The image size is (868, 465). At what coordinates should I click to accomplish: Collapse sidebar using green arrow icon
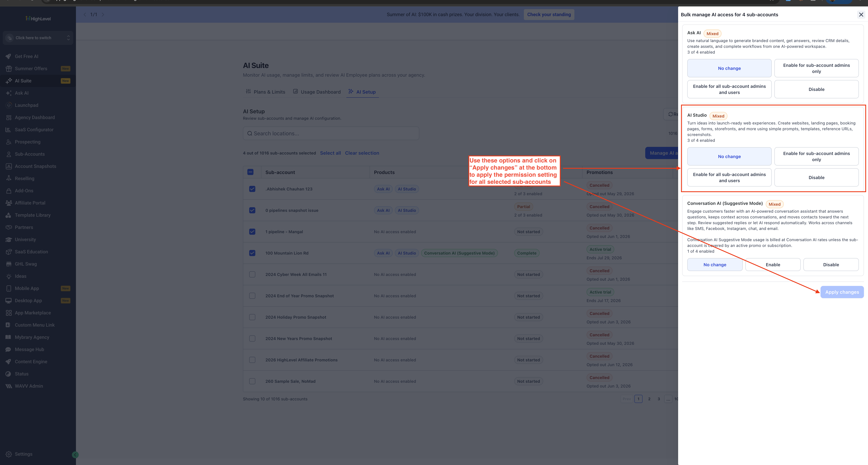pos(75,455)
